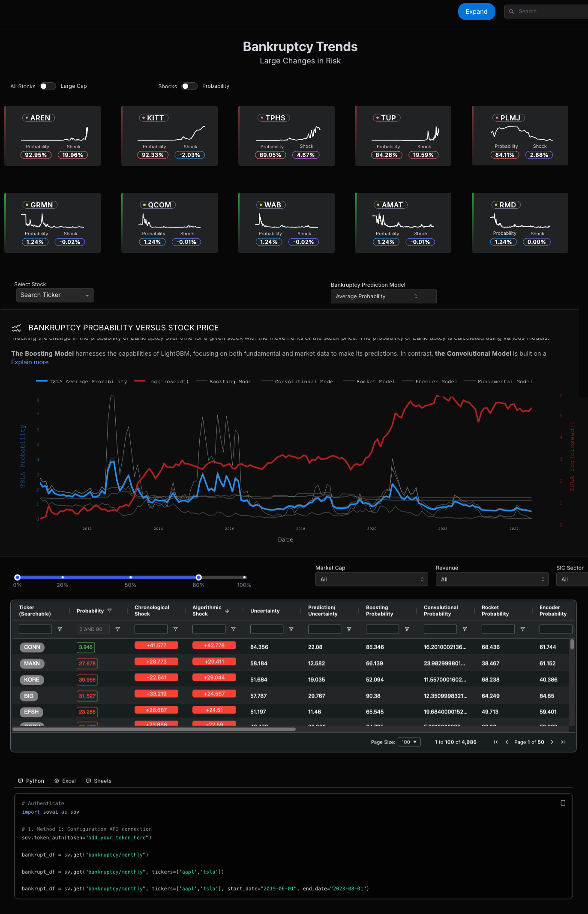588x914 pixels.
Task: Click the Explain more link
Action: pos(30,362)
